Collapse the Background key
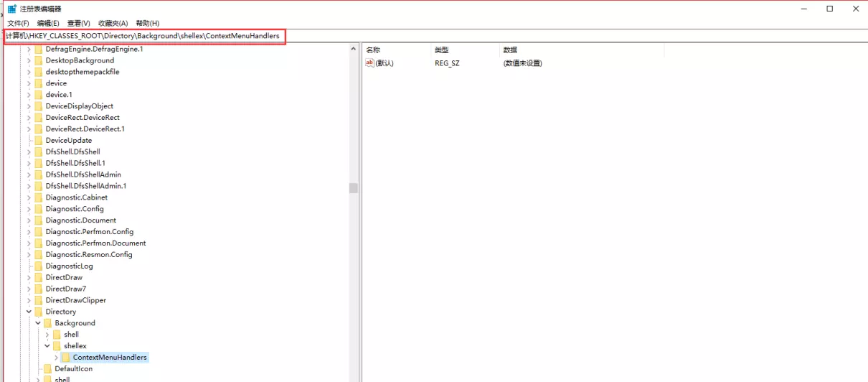 (x=38, y=323)
